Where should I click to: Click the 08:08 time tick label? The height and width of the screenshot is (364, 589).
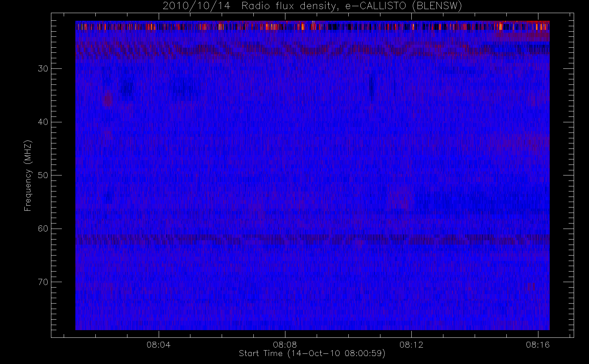pyautogui.click(x=285, y=344)
